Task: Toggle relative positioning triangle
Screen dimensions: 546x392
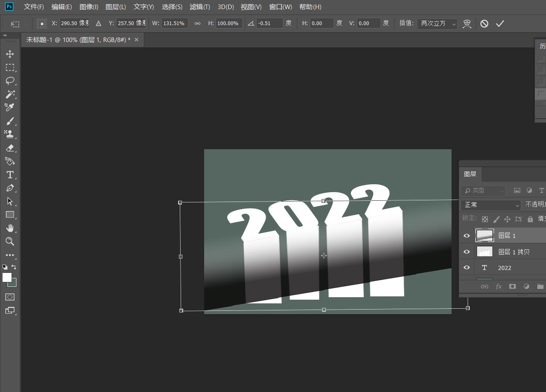Action: [x=99, y=23]
